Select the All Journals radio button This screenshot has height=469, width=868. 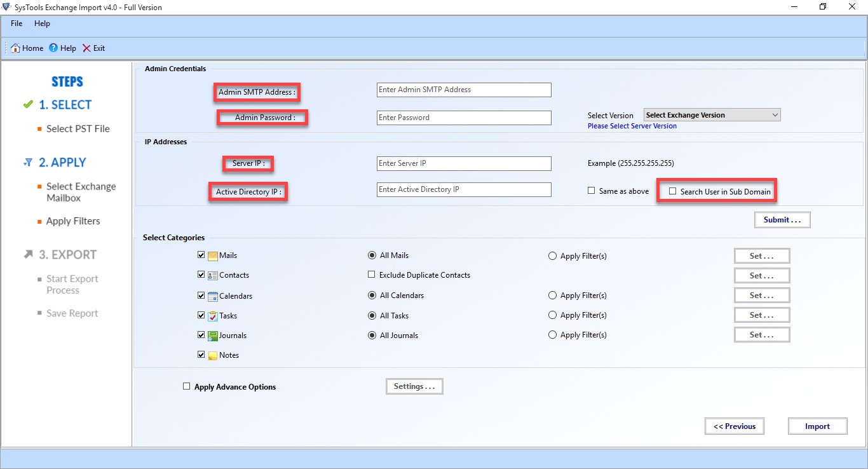pos(372,335)
